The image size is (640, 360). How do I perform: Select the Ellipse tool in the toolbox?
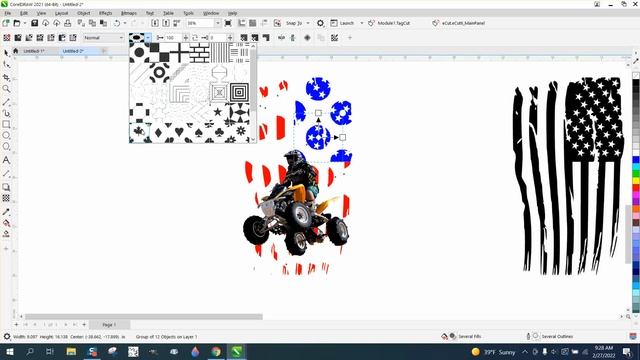(6, 135)
